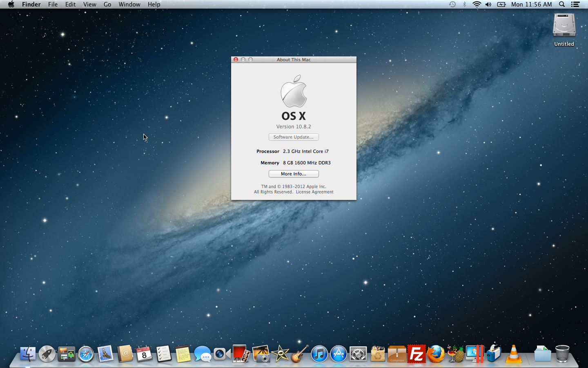Launch Launchpad rocket icon in Dock
588x368 pixels.
coord(47,354)
